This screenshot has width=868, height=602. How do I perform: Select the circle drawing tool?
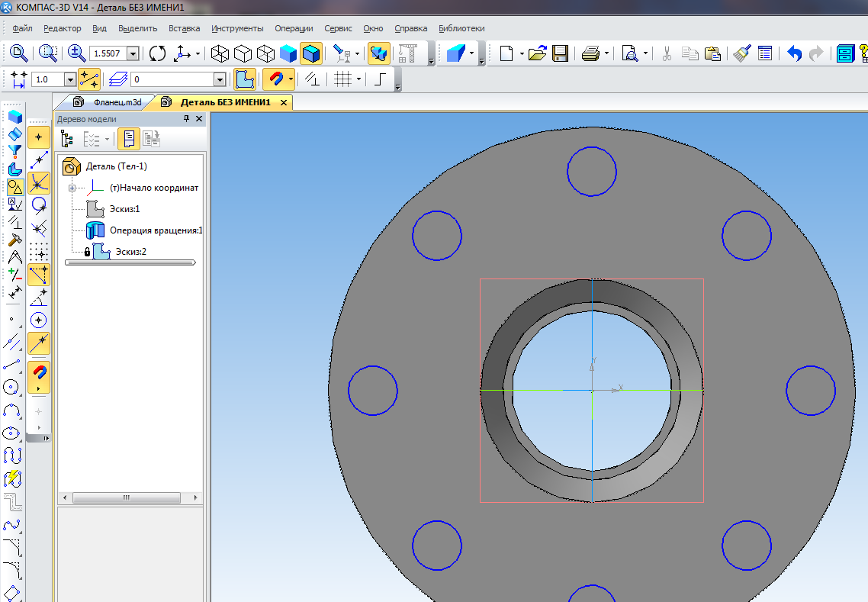click(x=11, y=387)
